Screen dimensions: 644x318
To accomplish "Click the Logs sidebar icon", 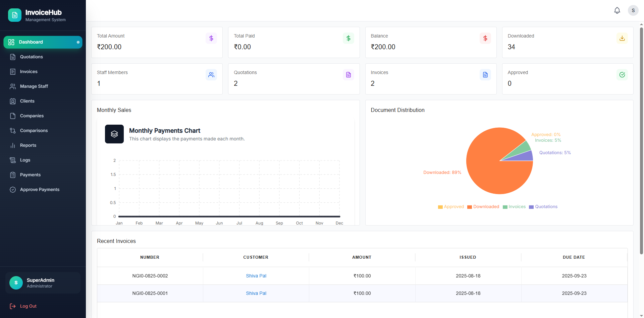I will (13, 160).
